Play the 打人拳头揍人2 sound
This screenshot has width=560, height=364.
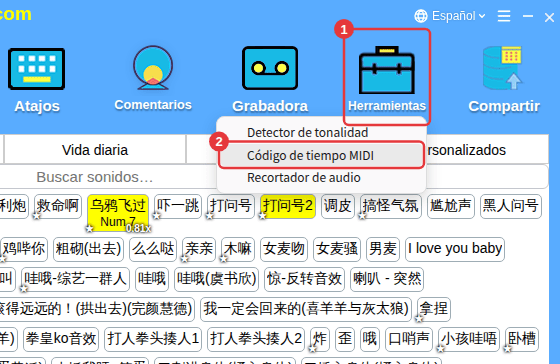point(256,339)
